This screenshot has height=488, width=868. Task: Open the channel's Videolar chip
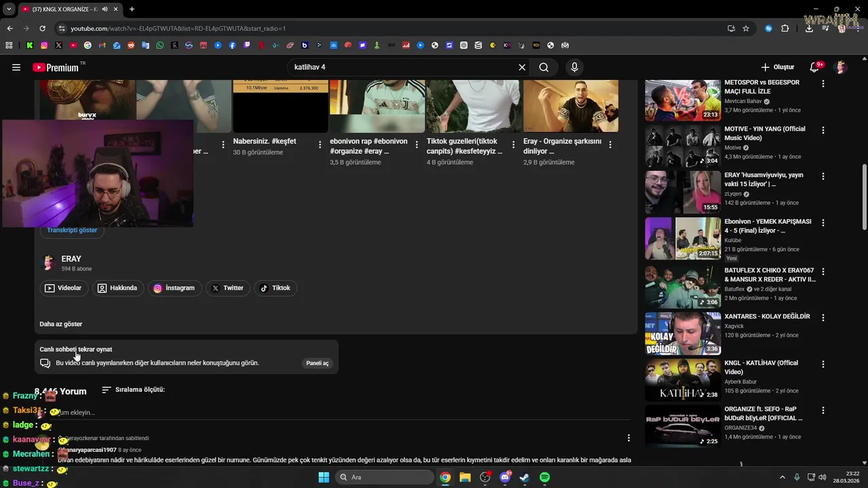63,288
